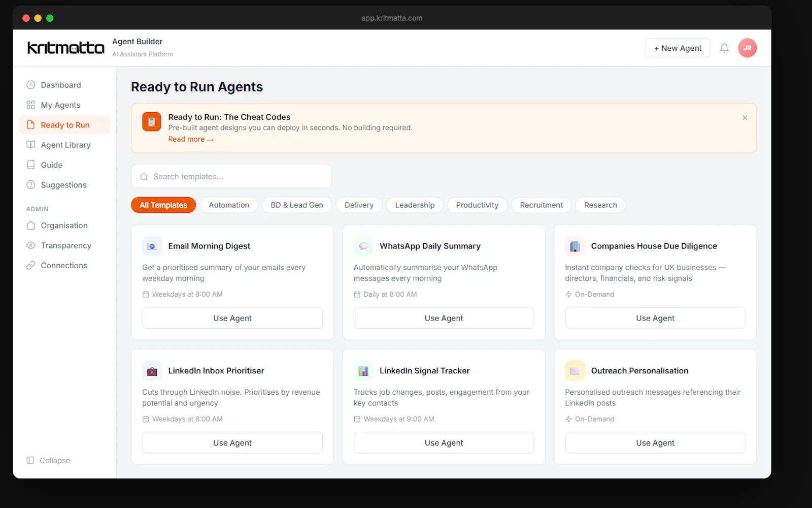Click the orange Cheat Codes banner icon
This screenshot has height=508, width=812.
pos(151,122)
